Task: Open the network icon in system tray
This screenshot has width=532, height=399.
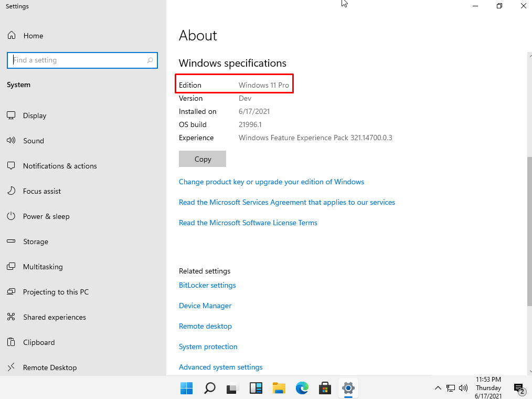Action: point(451,388)
